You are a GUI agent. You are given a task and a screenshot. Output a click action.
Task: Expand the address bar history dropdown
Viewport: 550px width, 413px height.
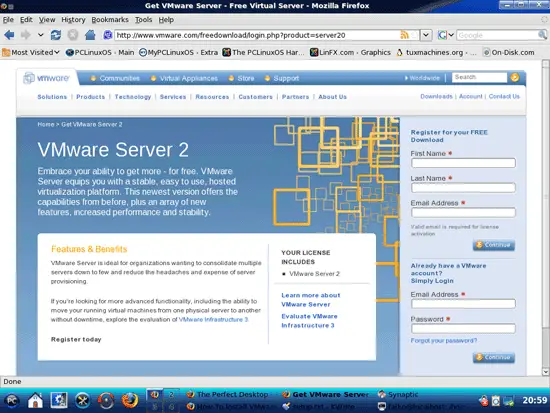click(426, 35)
